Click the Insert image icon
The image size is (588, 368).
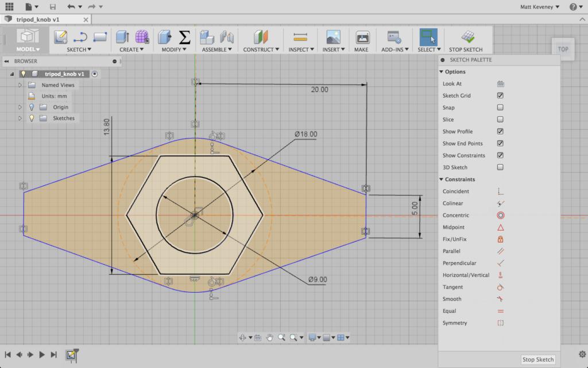click(x=333, y=37)
